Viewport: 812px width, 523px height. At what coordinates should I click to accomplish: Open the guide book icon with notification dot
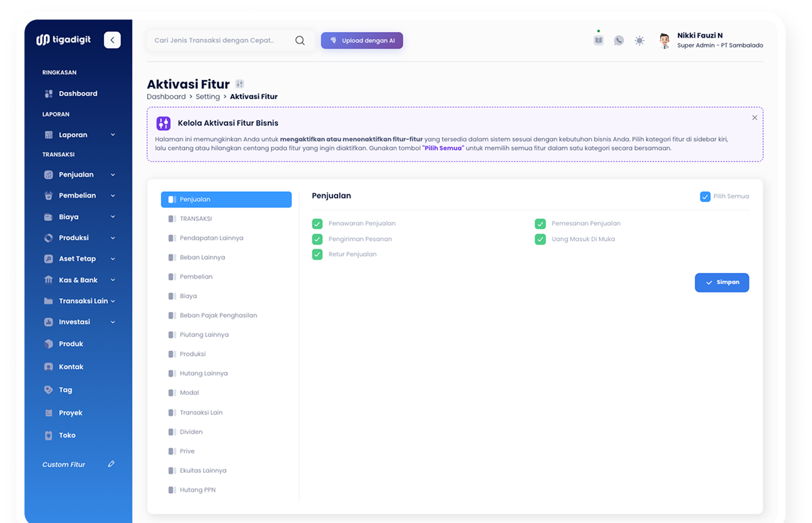click(x=598, y=40)
